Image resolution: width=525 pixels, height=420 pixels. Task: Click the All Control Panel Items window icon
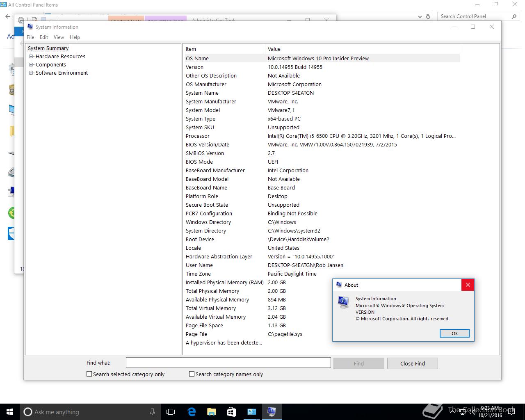point(3,5)
